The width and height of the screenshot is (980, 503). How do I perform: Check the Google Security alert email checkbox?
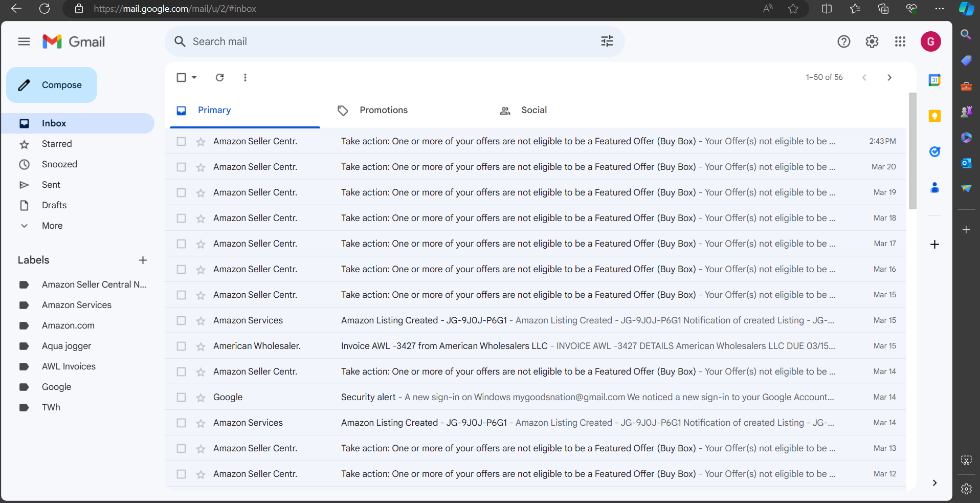[x=181, y=397]
